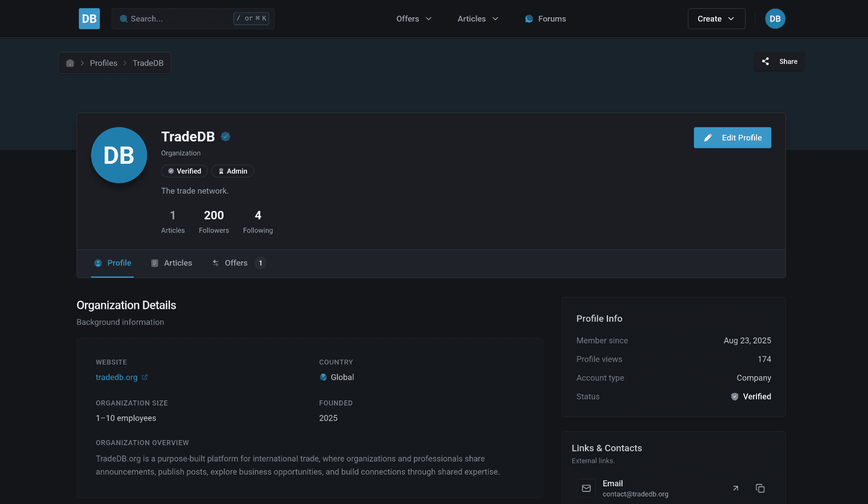Screen dimensions: 868x504
Task: Open the Offers navigation dropdown
Action: 413,19
